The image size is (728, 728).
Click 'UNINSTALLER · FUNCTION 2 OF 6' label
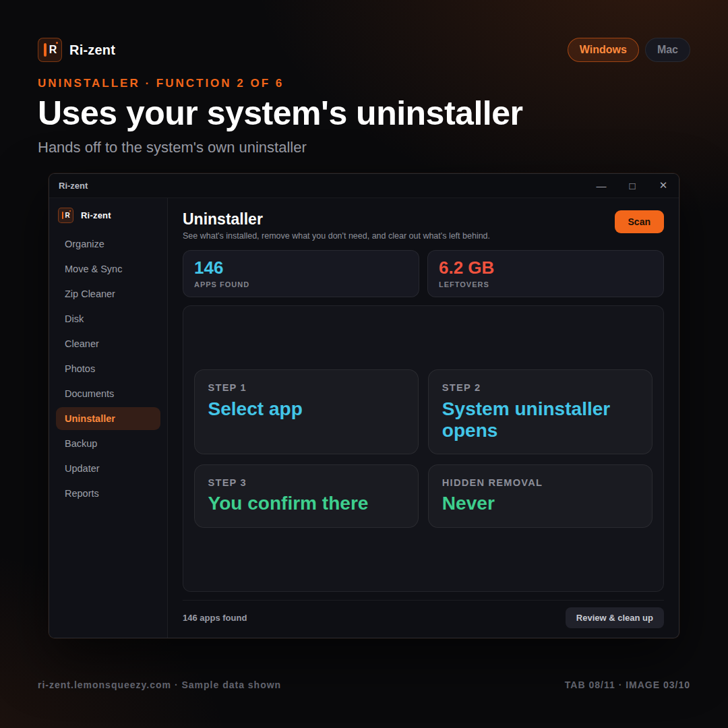point(160,83)
